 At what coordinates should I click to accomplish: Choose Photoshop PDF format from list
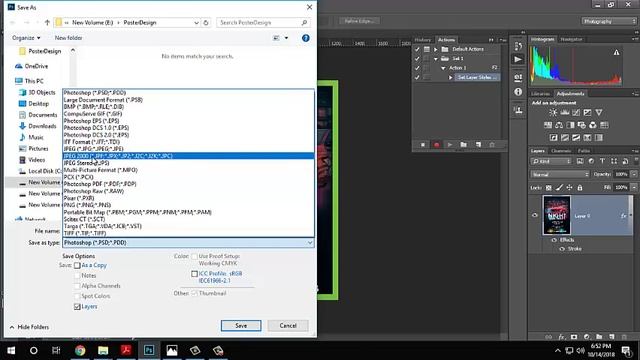click(188, 184)
